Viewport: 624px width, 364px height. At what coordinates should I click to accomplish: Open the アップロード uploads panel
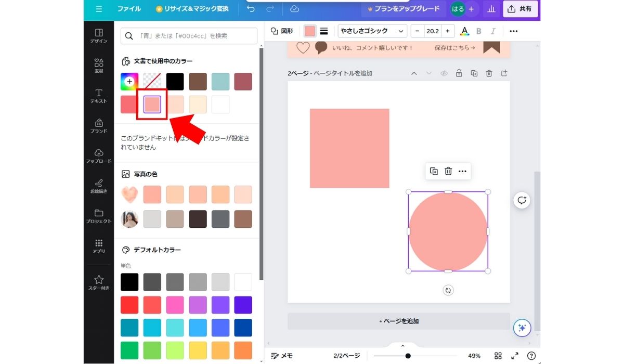point(99,156)
